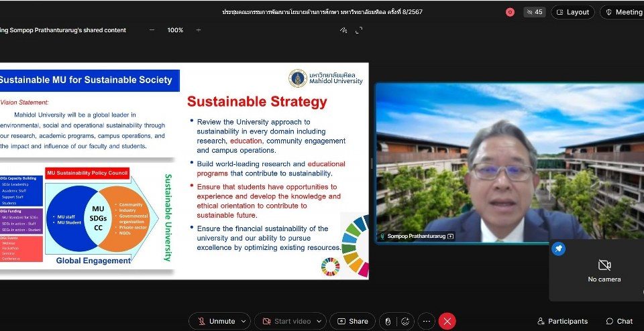Open the Meeting info button

point(623,12)
